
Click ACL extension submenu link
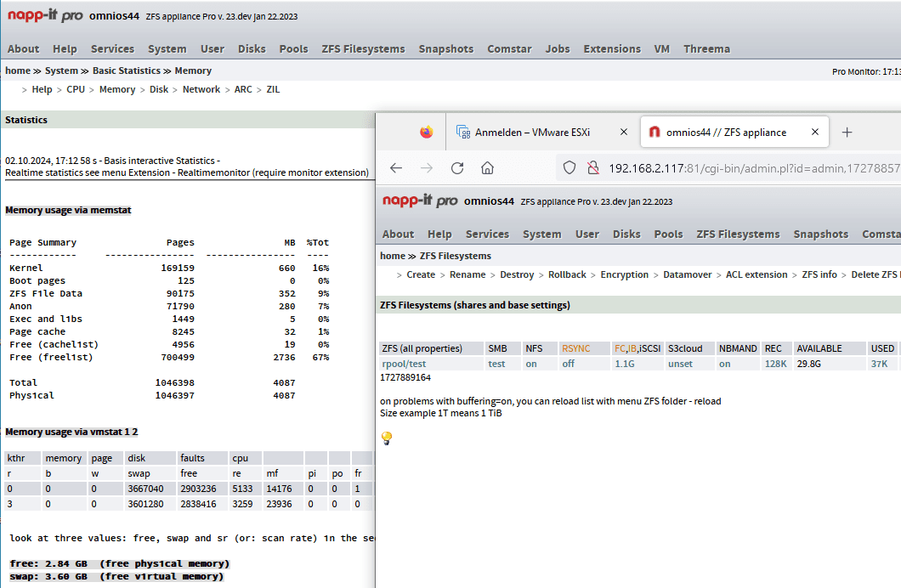point(756,274)
